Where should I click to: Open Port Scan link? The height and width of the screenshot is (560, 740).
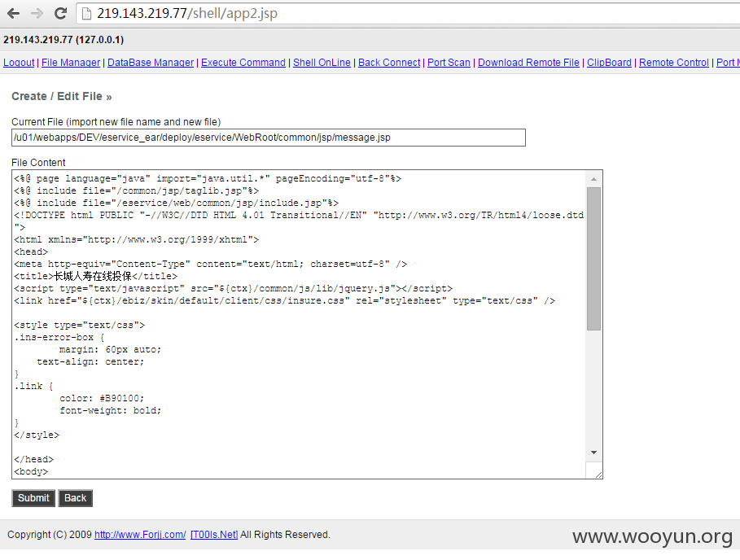coord(449,63)
